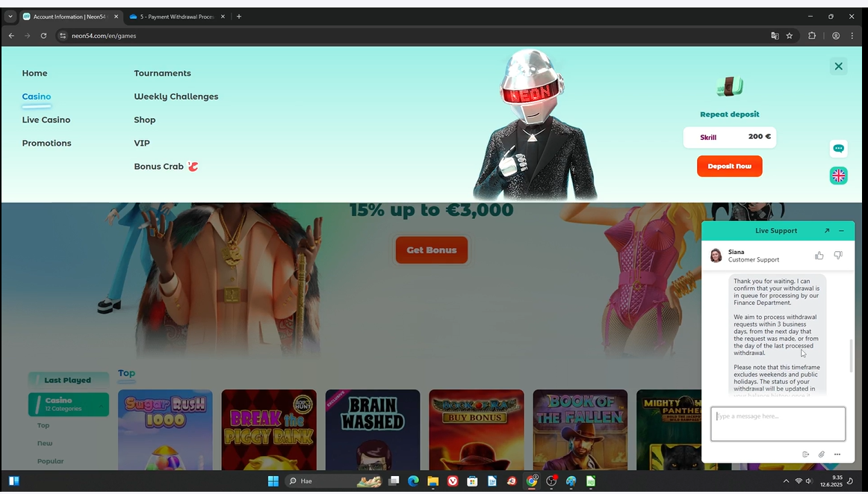This screenshot has width=868, height=494.
Task: Open Task View on the taskbar
Action: [394, 481]
